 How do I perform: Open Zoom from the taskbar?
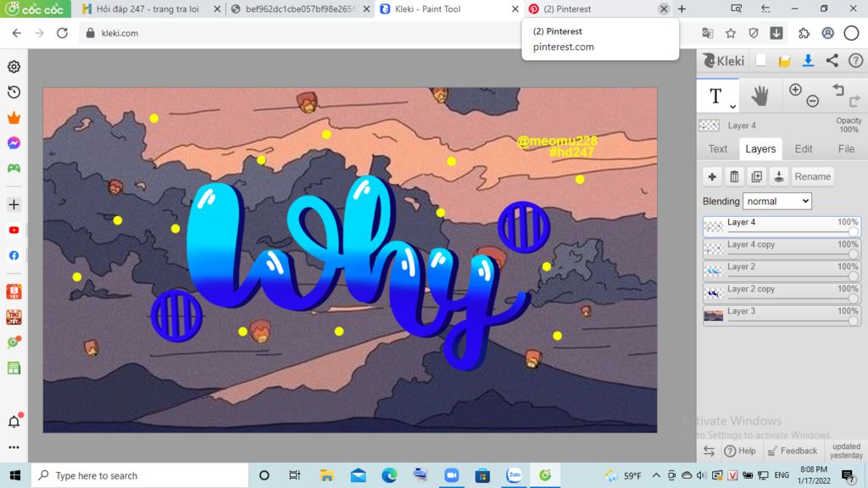click(x=452, y=475)
